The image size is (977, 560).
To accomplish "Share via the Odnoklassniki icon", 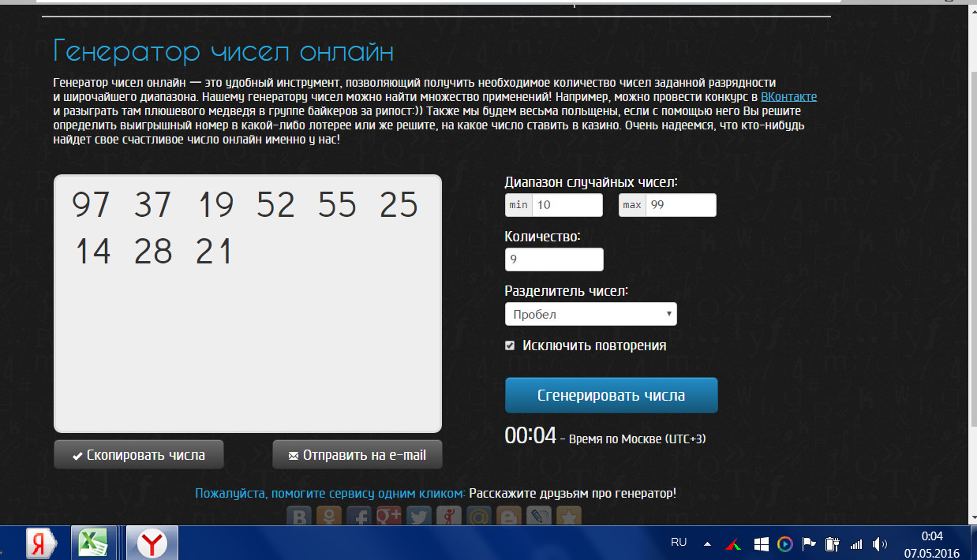I will click(x=328, y=517).
